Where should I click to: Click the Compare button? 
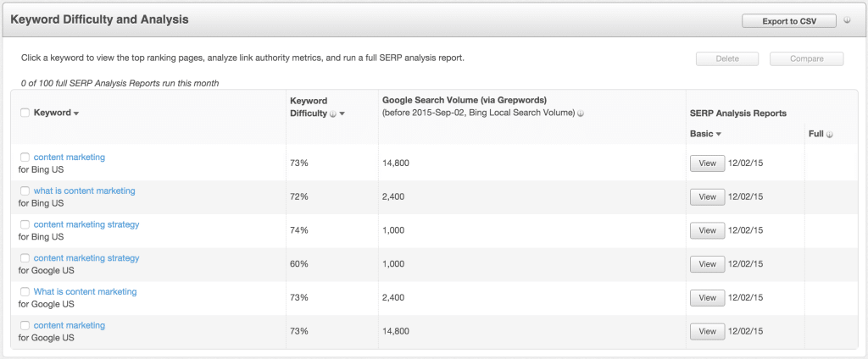(807, 58)
